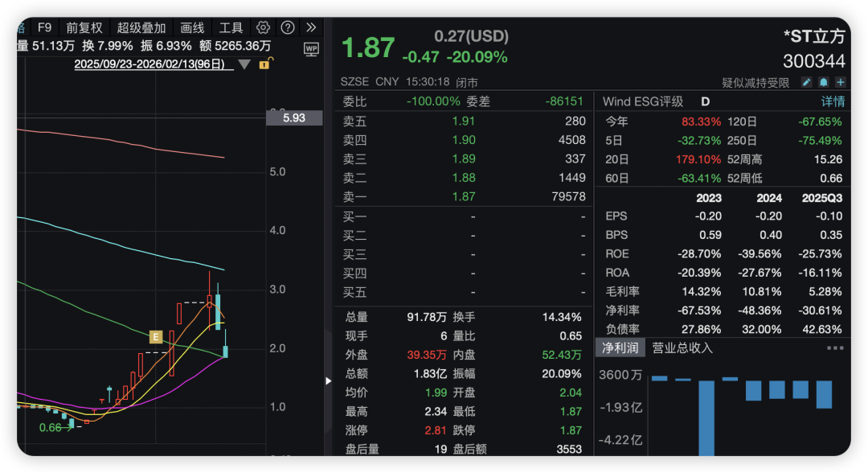Click the WP monitor icon
The width and height of the screenshot is (868, 473).
click(311, 49)
